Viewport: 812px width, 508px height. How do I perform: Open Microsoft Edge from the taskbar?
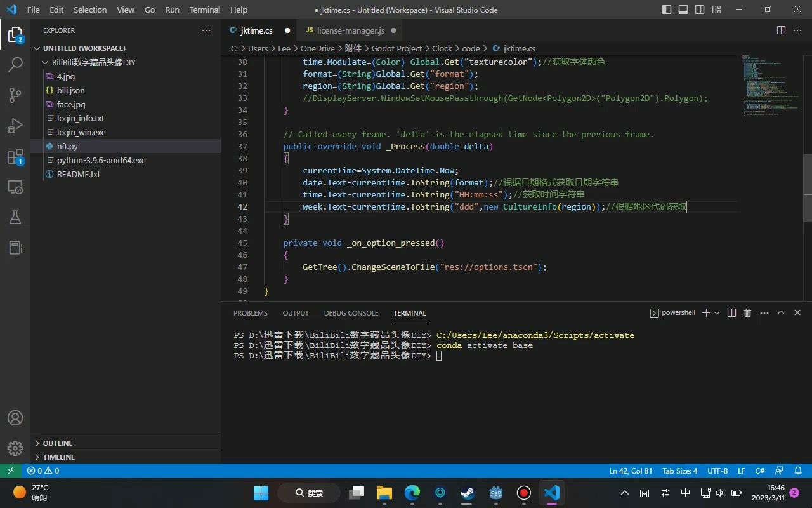coord(412,493)
